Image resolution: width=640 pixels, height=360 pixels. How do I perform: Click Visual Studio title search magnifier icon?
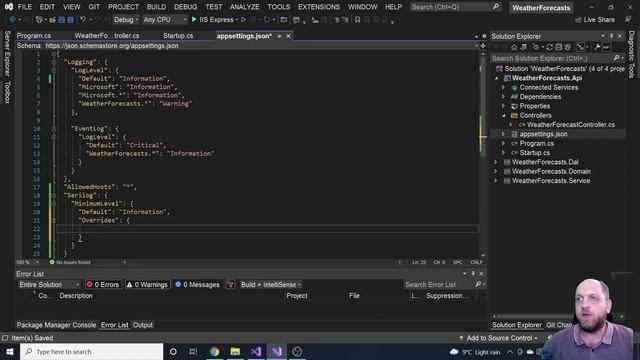pyautogui.click(x=496, y=7)
